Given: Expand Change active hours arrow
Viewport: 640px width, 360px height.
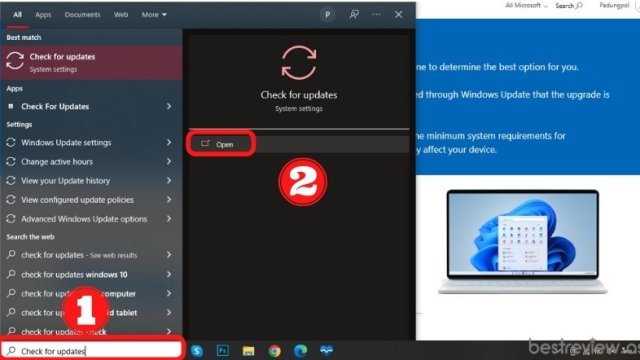Looking at the screenshot, I should [x=169, y=162].
